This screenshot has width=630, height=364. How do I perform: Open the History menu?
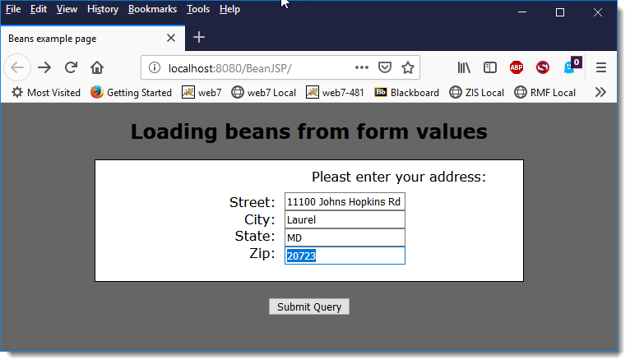[x=103, y=9]
